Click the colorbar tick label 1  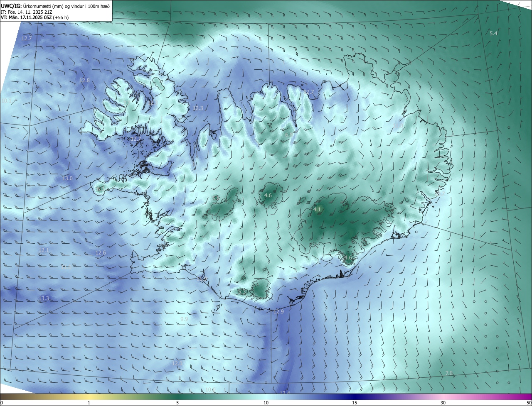coord(89,403)
